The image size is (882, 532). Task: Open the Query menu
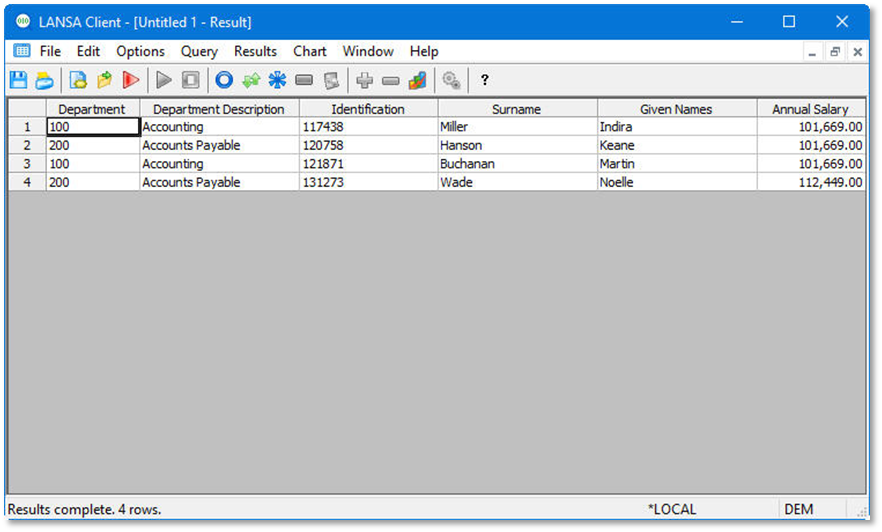[199, 51]
